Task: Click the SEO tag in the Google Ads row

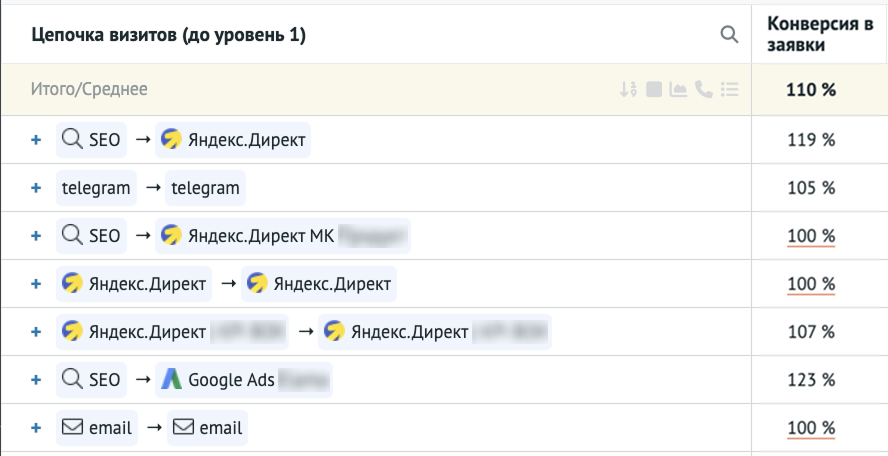Action: point(92,380)
